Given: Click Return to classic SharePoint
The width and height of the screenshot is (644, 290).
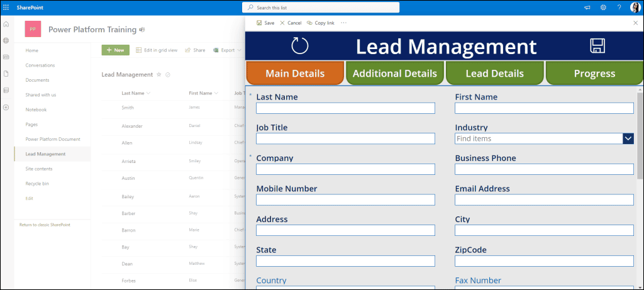Looking at the screenshot, I should pyautogui.click(x=45, y=225).
